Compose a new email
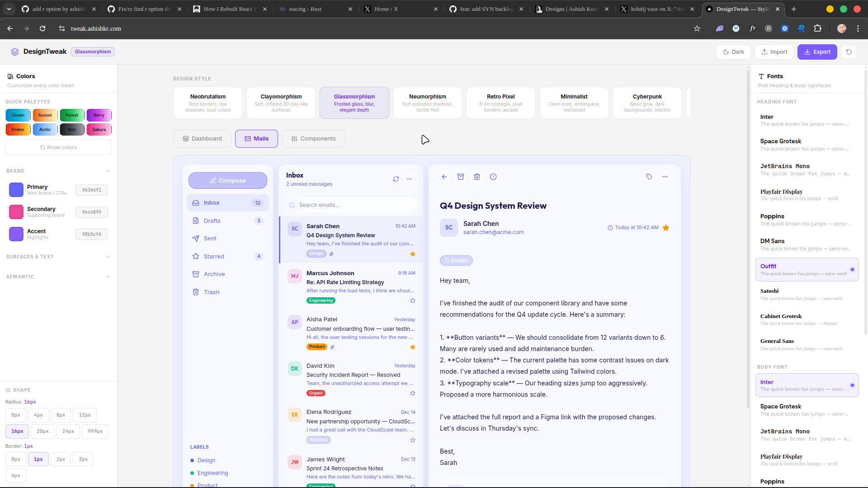This screenshot has height=488, width=868. (227, 180)
